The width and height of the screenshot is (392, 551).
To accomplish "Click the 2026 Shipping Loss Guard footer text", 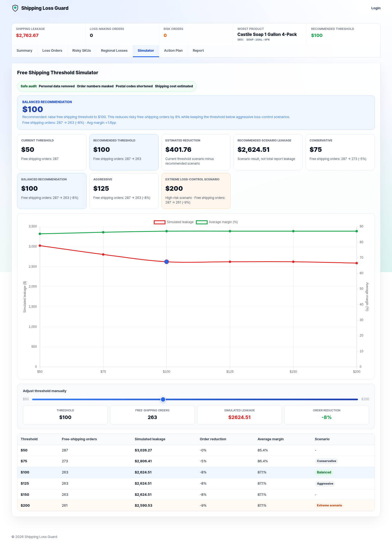I will click(x=34, y=537).
